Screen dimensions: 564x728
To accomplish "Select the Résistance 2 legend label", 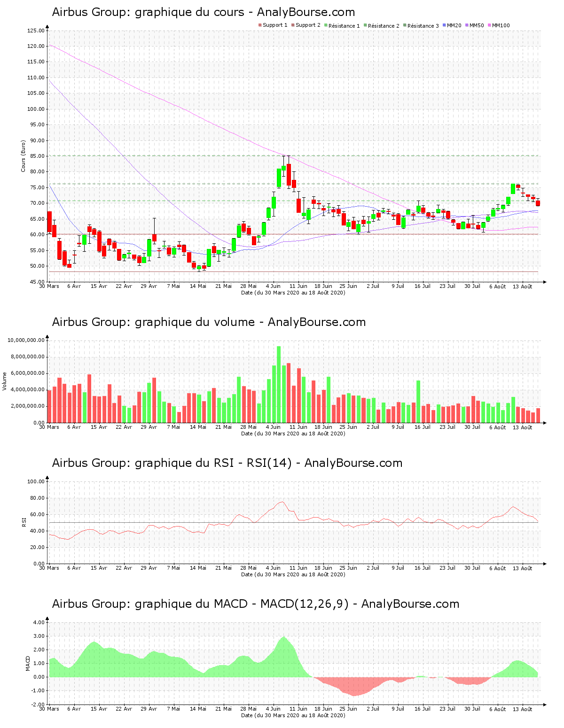I will click(384, 26).
